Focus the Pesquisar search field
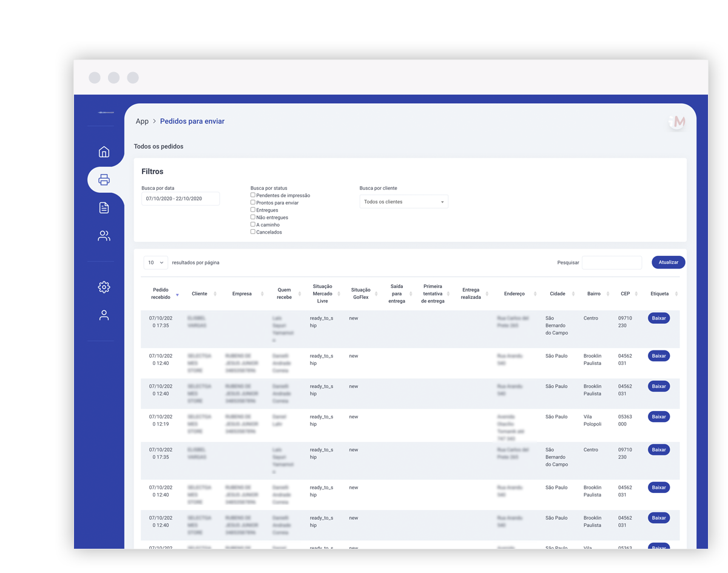728x573 pixels. pyautogui.click(x=612, y=263)
